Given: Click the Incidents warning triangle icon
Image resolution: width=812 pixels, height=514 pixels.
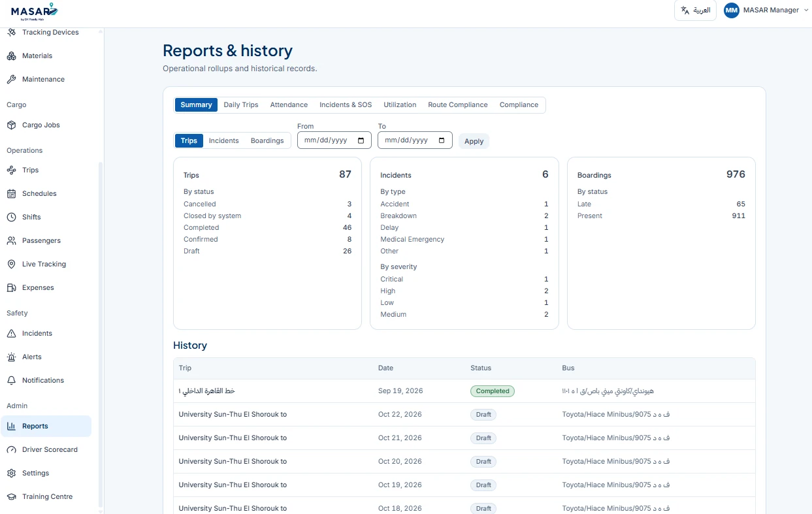Looking at the screenshot, I should pyautogui.click(x=11, y=333).
